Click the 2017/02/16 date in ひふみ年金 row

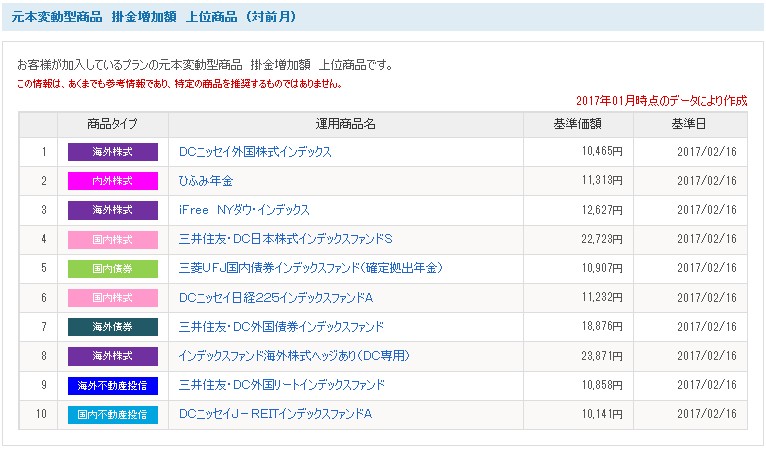tap(707, 181)
